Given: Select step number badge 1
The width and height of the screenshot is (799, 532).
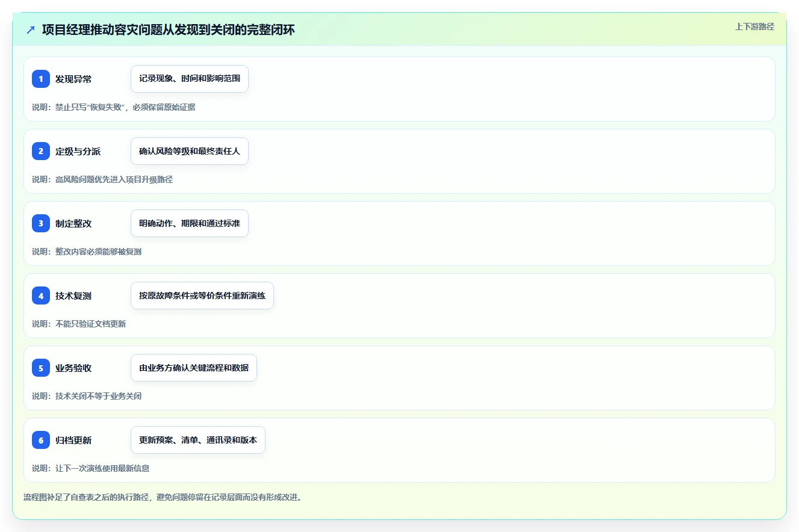Looking at the screenshot, I should [41, 79].
